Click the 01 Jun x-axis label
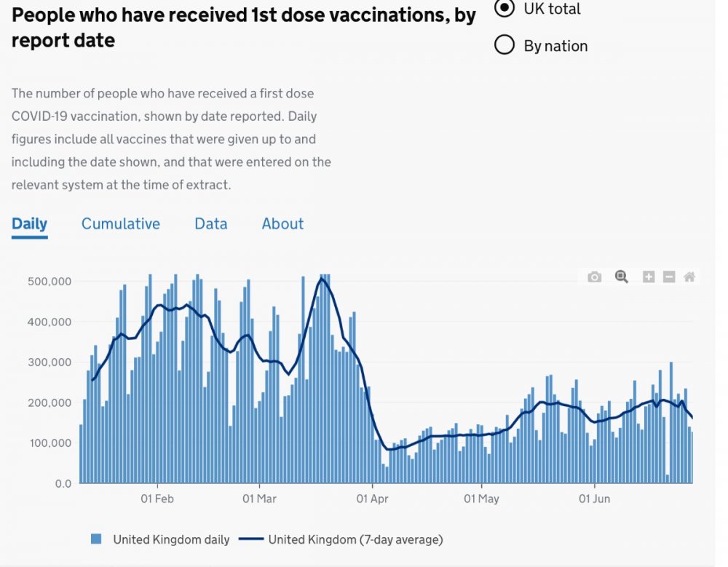Screen dimensions: 728x567 [x=594, y=499]
